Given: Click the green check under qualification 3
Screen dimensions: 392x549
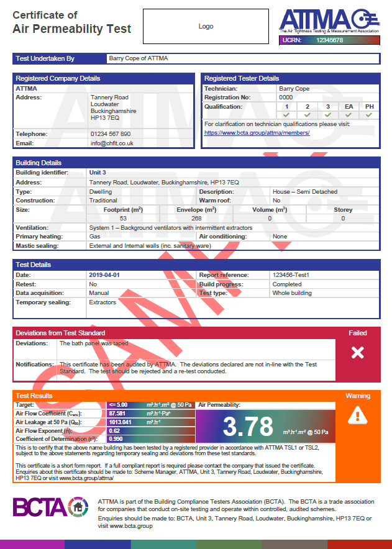Looking at the screenshot, I should 328,115.
